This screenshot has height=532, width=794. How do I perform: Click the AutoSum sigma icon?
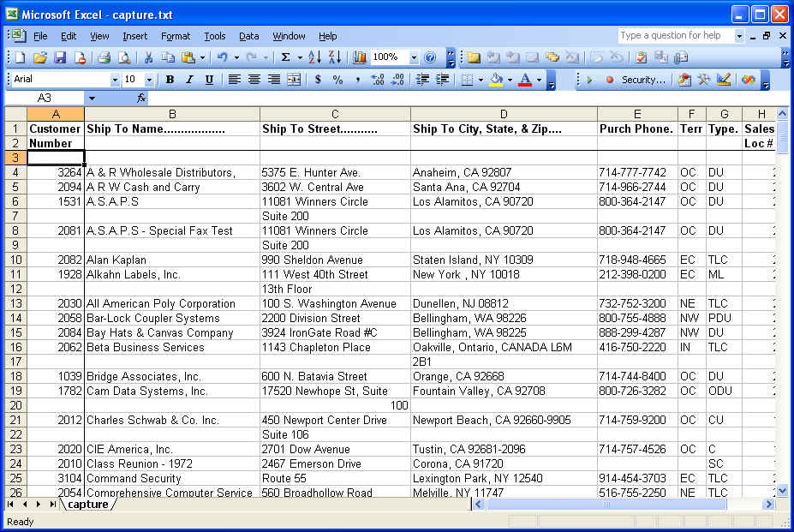click(x=286, y=57)
